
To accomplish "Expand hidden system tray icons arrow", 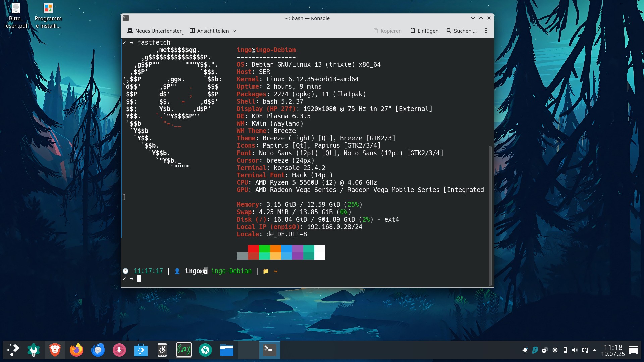I will (x=595, y=350).
